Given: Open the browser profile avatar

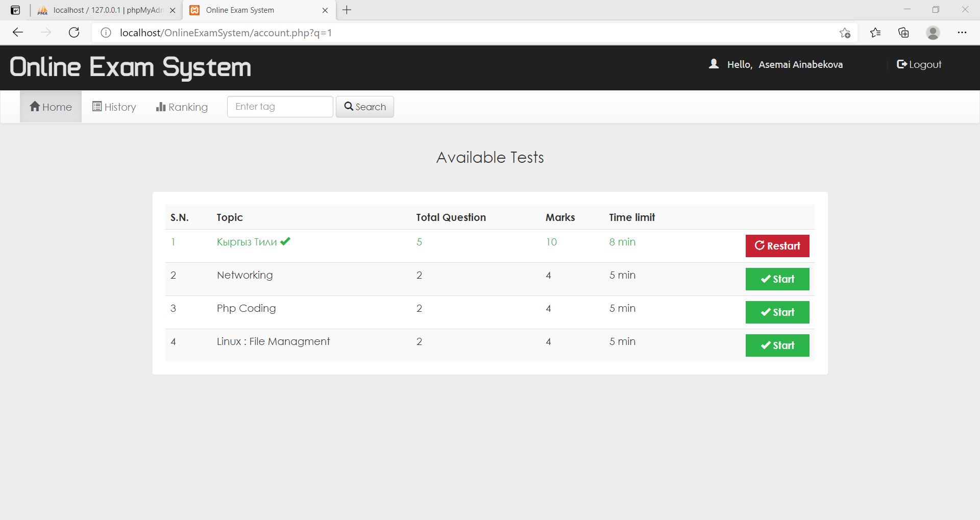Looking at the screenshot, I should point(933,33).
